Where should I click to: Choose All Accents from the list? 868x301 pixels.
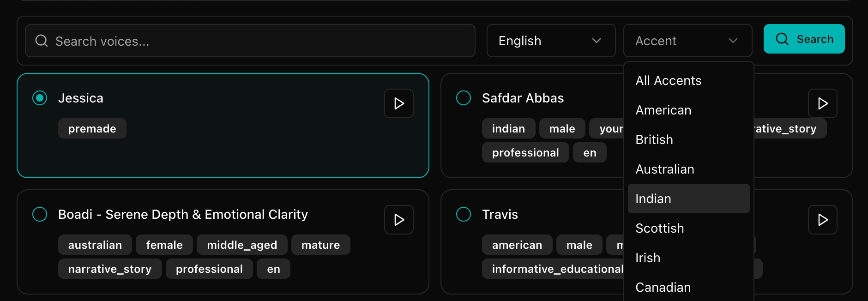coord(668,81)
